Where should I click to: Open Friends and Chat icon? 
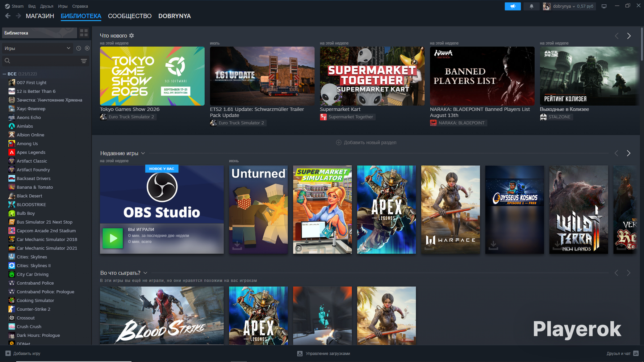[636, 353]
